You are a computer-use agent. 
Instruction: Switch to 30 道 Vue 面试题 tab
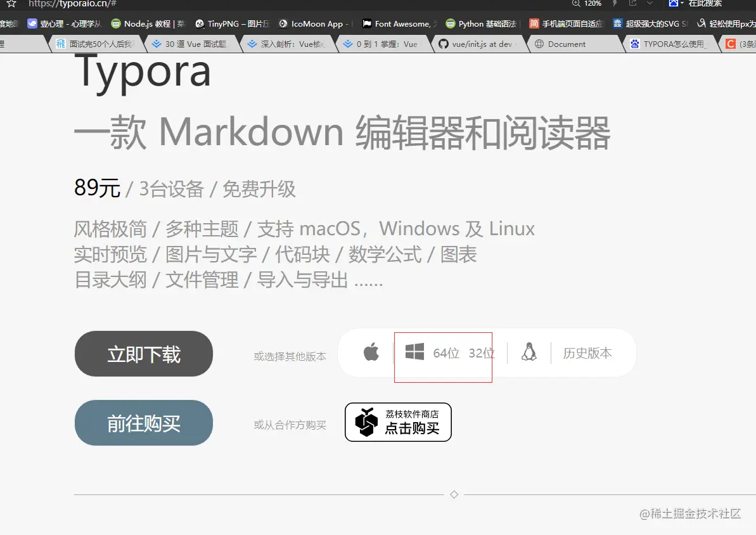pos(191,44)
